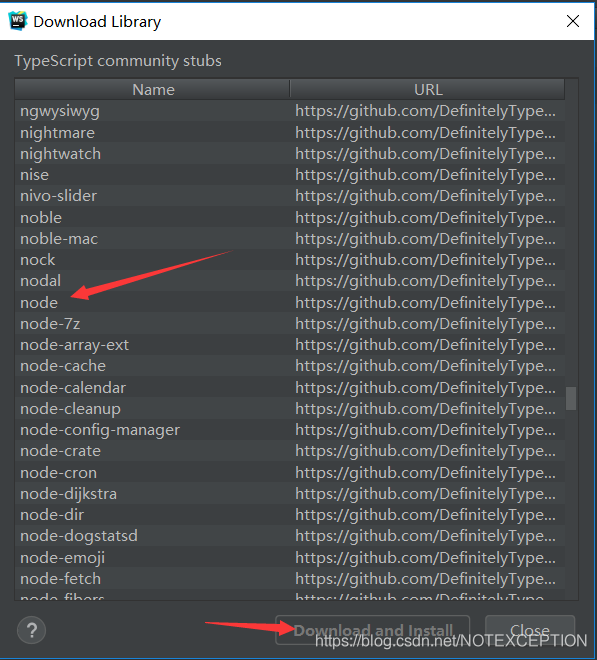The image size is (597, 660).
Task: Click the URL cell of node-config-manager
Action: 425,430
